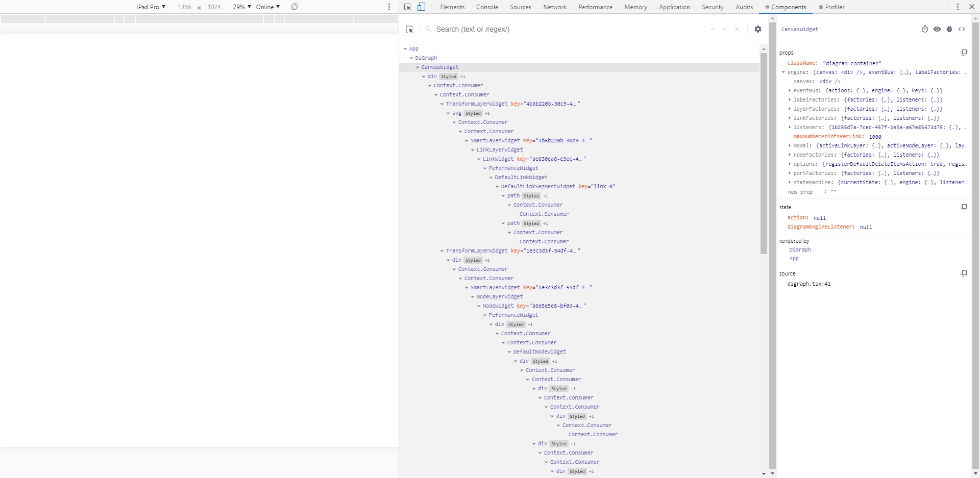Image resolution: width=980 pixels, height=478 pixels.
Task: Click the component tree vertical scrollbar
Action: click(x=764, y=153)
